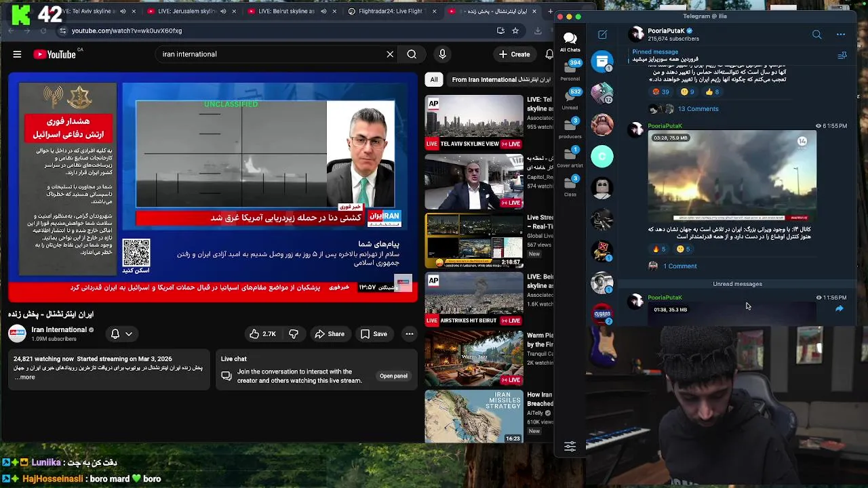Open Telegram filter settings icon at bottom

(x=570, y=447)
